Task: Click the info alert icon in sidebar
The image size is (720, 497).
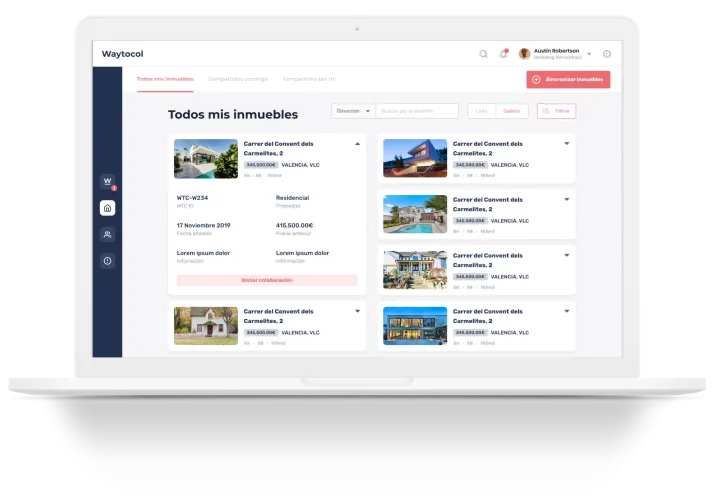Action: pyautogui.click(x=107, y=260)
